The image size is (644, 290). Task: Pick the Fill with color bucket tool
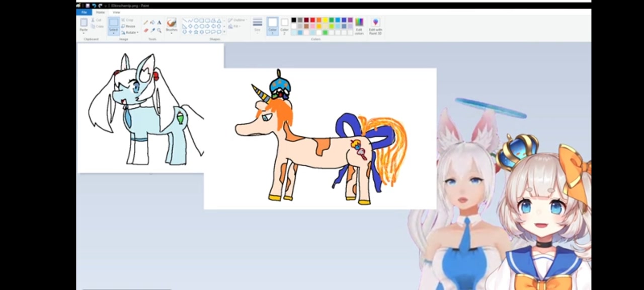(x=152, y=23)
